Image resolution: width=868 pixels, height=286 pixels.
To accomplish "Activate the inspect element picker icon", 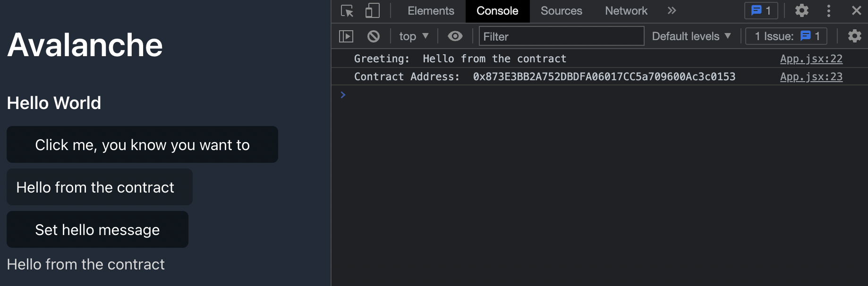I will coord(347,11).
